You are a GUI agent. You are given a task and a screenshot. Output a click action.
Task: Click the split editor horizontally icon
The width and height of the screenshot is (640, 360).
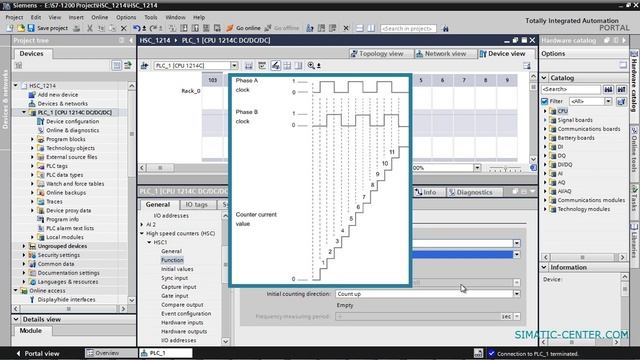[360, 28]
